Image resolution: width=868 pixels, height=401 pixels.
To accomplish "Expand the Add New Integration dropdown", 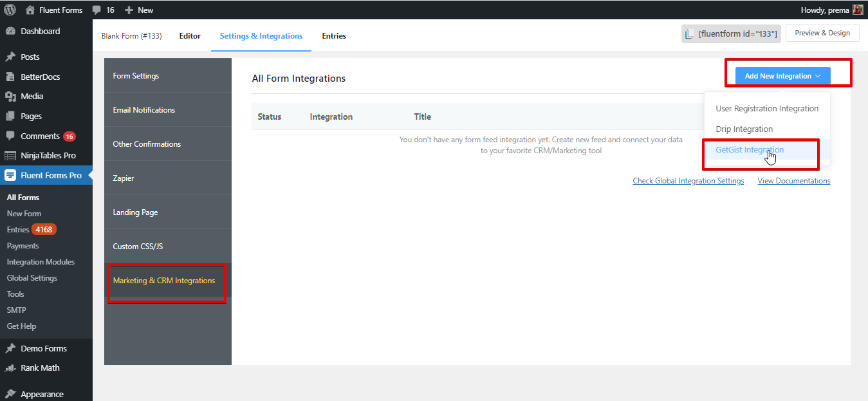I will click(782, 76).
